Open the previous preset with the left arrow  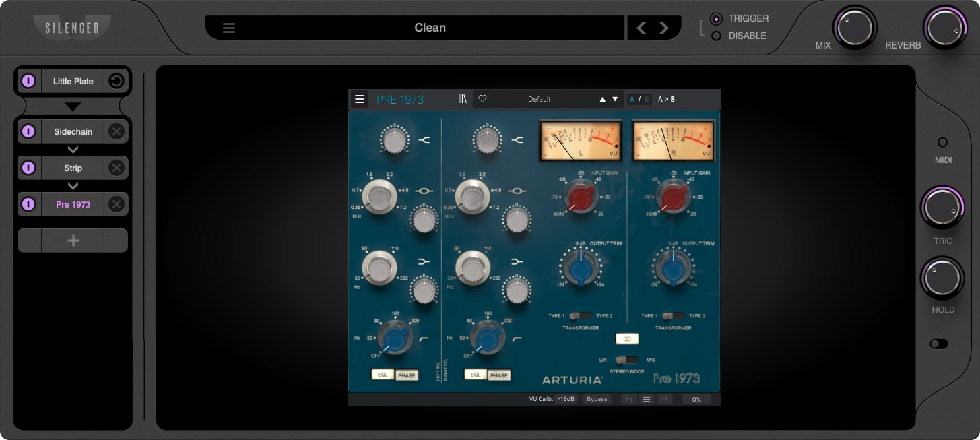(x=641, y=28)
